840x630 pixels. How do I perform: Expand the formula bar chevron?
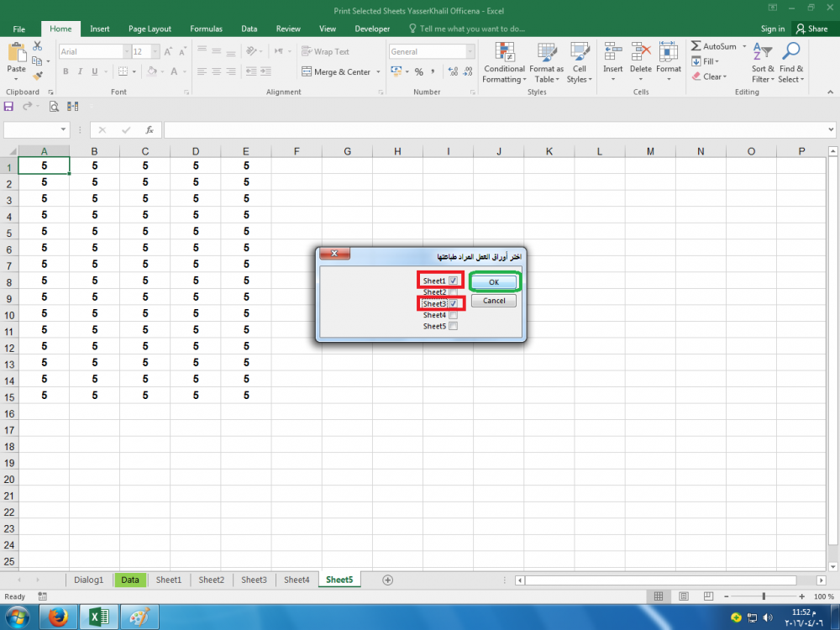pos(831,129)
